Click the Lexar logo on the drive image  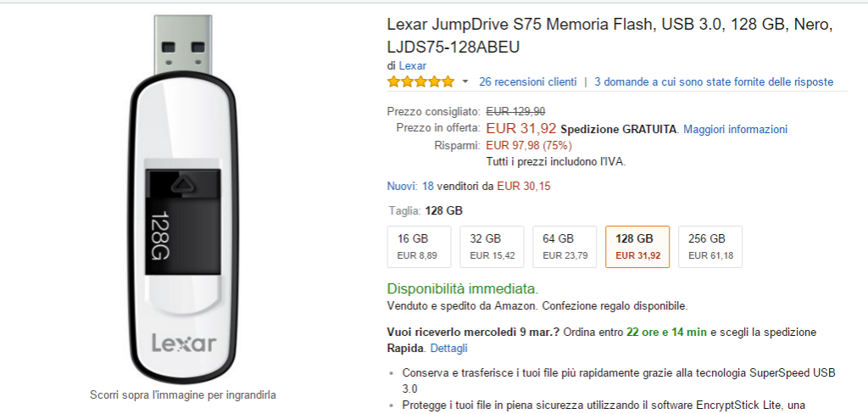click(183, 343)
